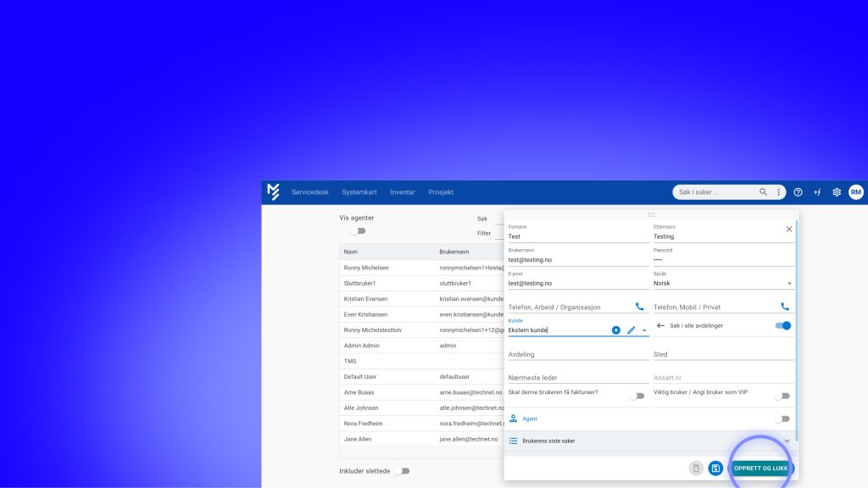Add a new customer with plus icon
The height and width of the screenshot is (488, 868).
click(x=615, y=330)
